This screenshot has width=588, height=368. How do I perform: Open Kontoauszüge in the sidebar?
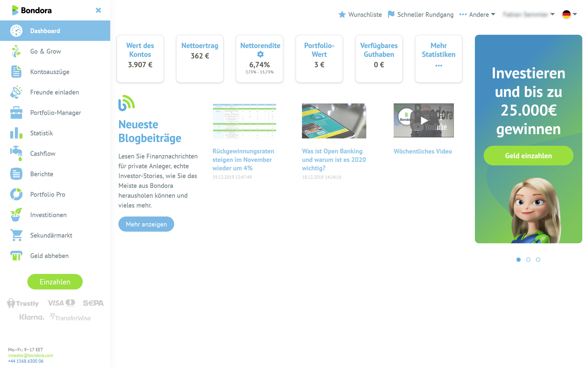pos(55,72)
